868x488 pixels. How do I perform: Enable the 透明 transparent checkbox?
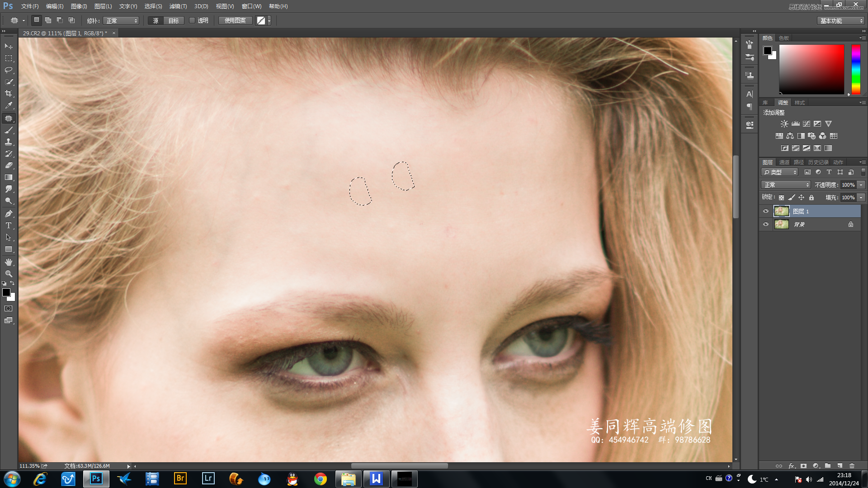tap(192, 20)
